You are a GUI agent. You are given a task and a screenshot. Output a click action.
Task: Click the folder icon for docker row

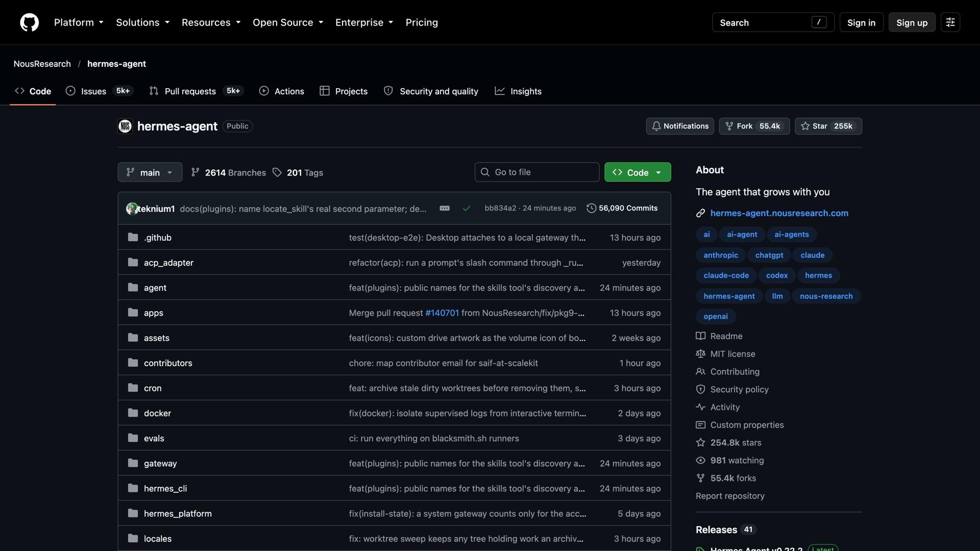point(133,413)
